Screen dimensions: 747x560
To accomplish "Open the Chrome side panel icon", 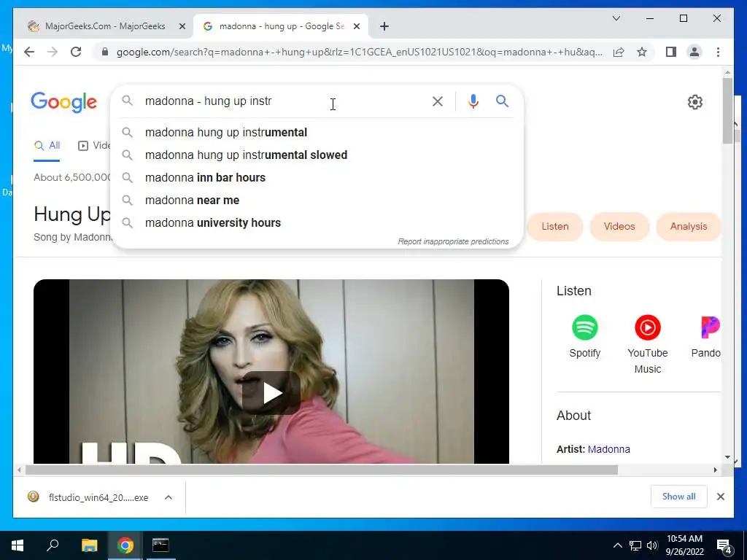I will (671, 52).
